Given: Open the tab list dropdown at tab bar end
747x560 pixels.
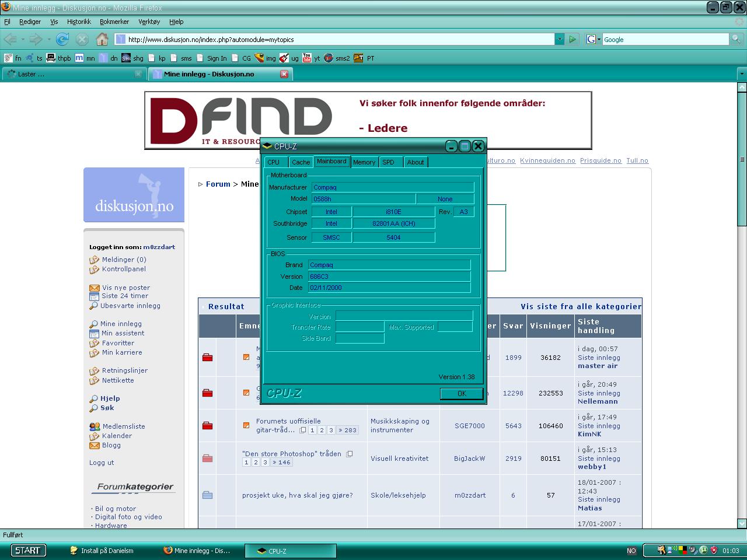Looking at the screenshot, I should [x=742, y=74].
